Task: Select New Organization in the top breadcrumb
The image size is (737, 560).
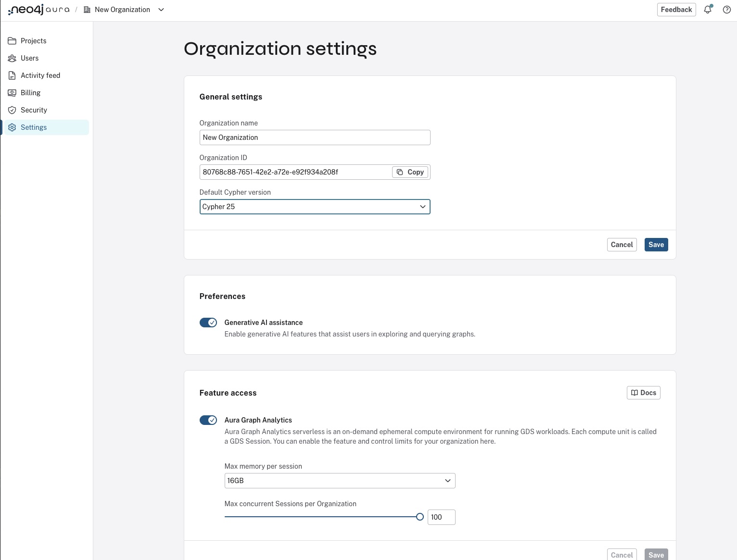Action: [122, 9]
